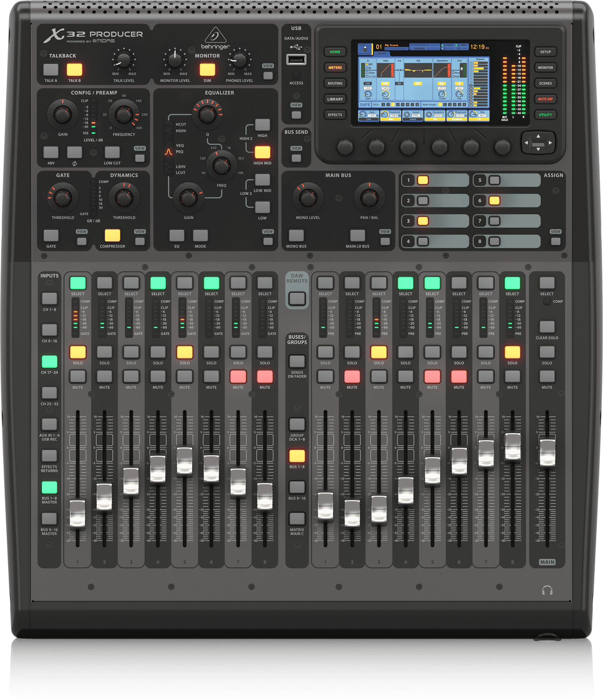Open the SCENES screen
This screenshot has height=700, width=603.
pos(545,83)
